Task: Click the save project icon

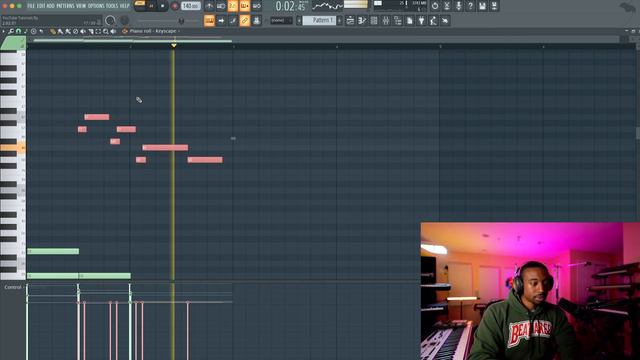Action: coord(482,6)
